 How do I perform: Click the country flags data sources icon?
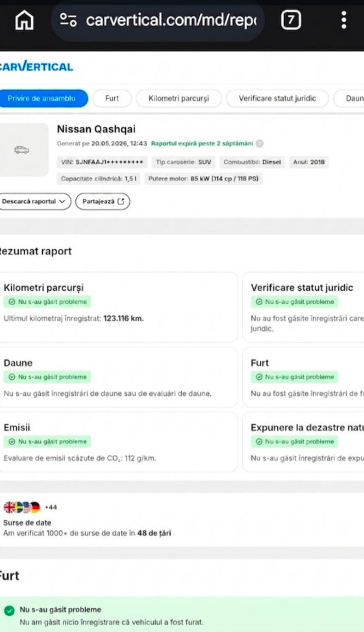[x=22, y=507]
